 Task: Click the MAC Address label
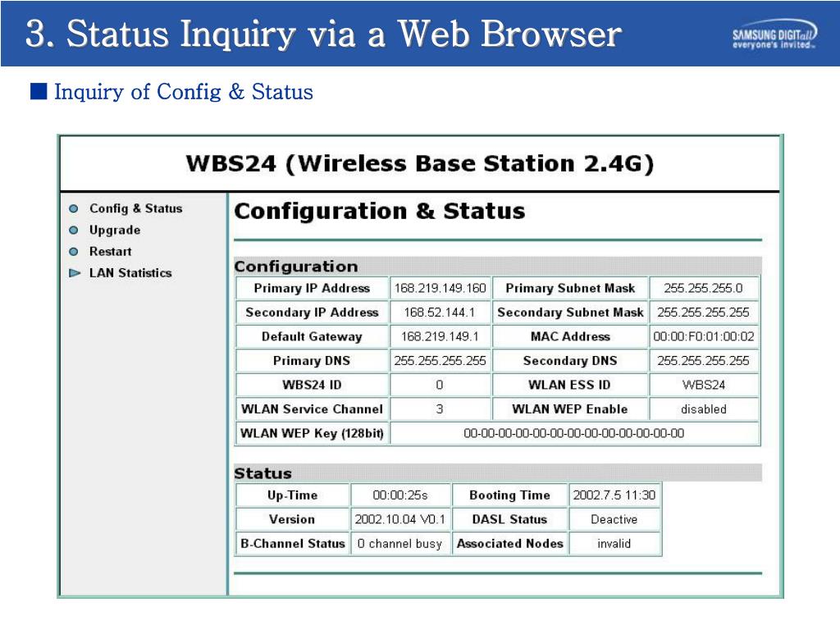click(x=570, y=336)
